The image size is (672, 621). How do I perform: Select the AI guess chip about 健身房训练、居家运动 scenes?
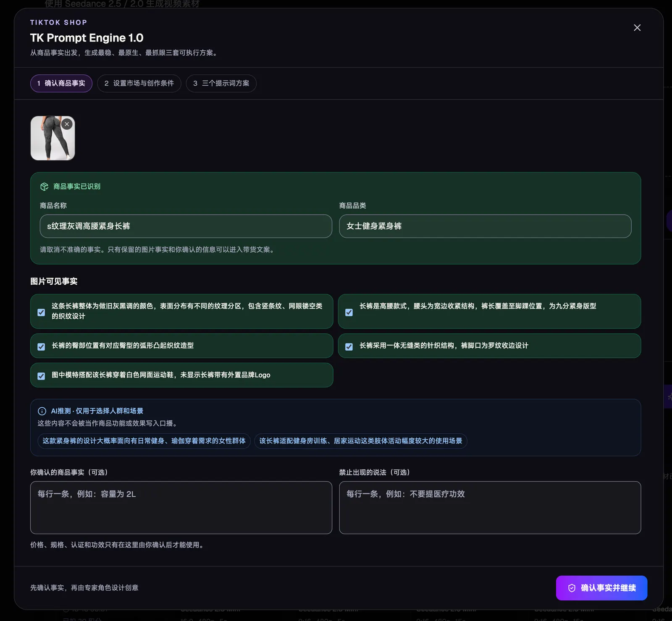pyautogui.click(x=361, y=441)
